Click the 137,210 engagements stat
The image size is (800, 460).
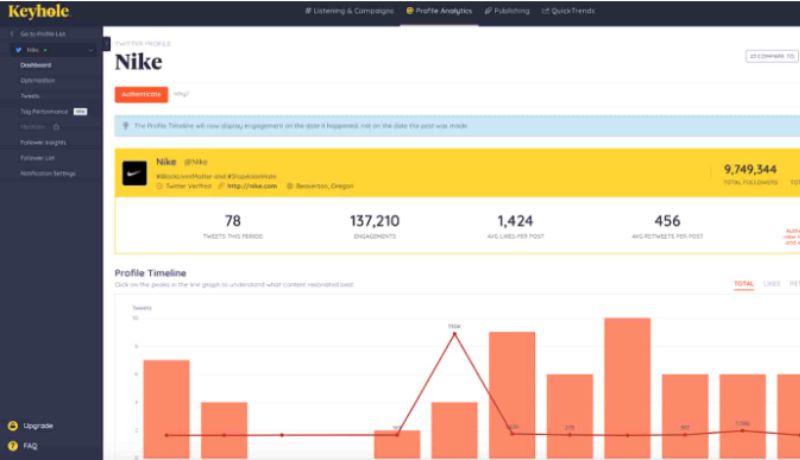tap(374, 221)
